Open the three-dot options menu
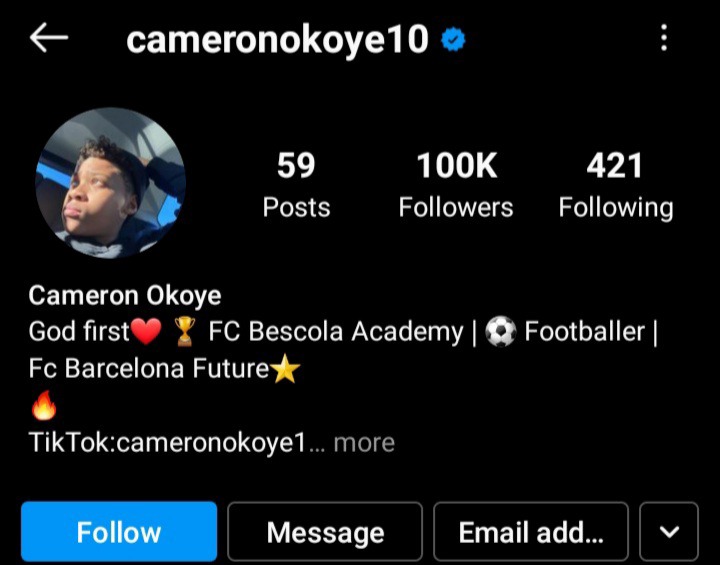 [664, 38]
